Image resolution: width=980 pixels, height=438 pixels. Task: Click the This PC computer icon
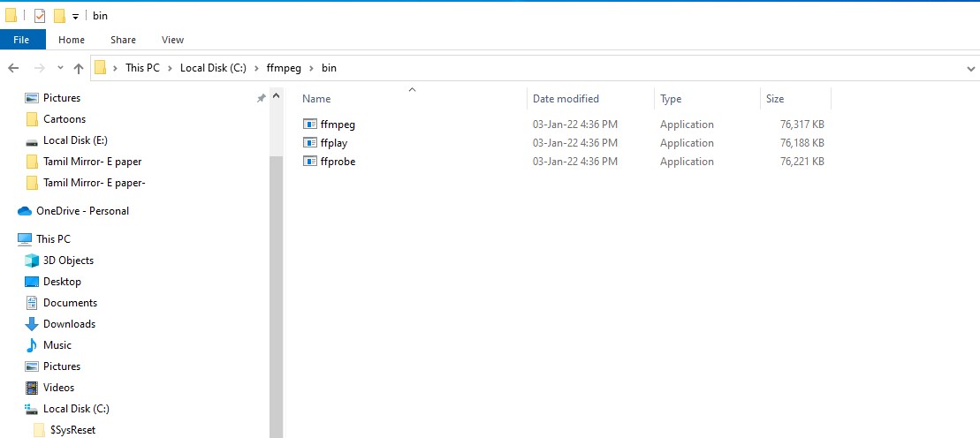25,238
